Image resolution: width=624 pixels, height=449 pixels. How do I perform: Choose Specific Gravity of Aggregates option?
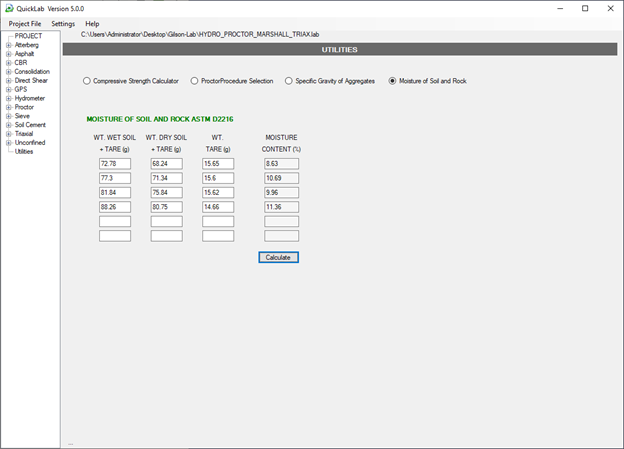point(289,80)
